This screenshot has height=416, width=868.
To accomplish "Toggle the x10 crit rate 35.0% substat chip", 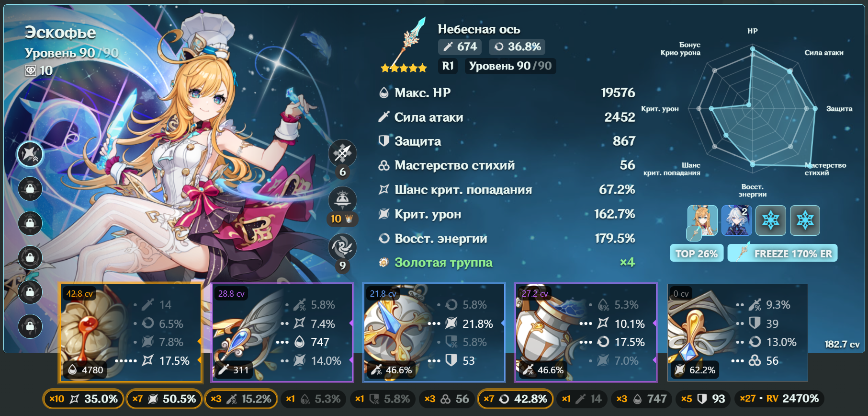I will coord(83,399).
